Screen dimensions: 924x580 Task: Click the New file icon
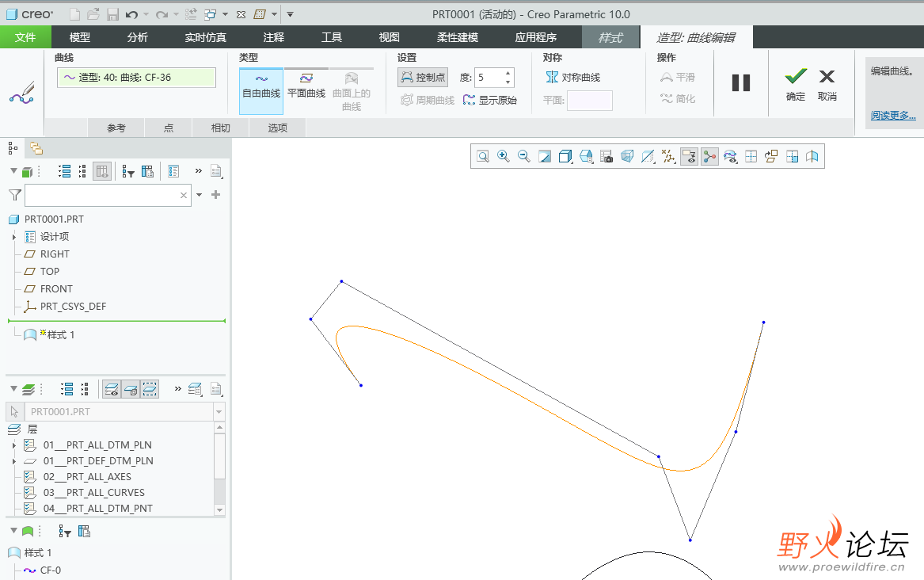[74, 14]
